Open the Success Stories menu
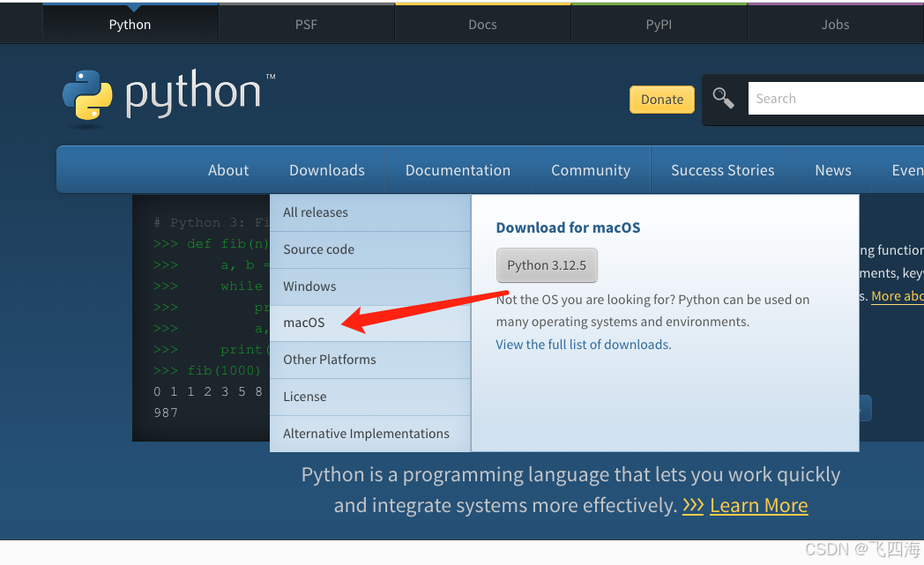The height and width of the screenshot is (565, 924). (722, 170)
